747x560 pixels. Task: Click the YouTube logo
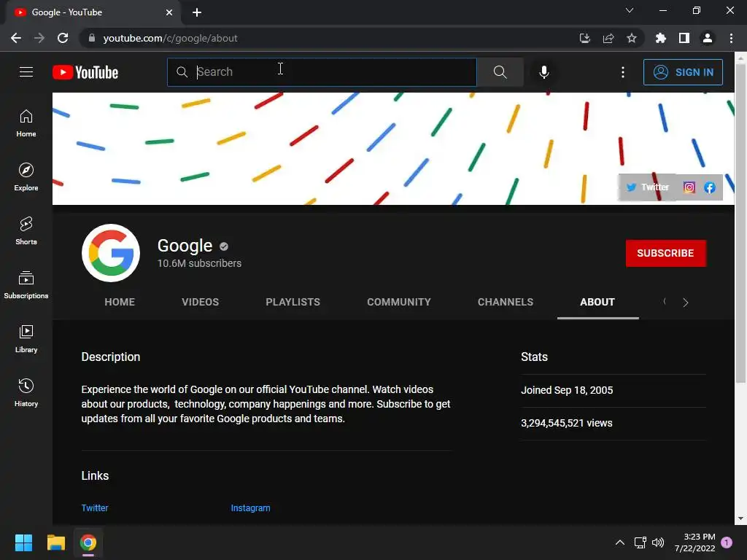tap(85, 72)
